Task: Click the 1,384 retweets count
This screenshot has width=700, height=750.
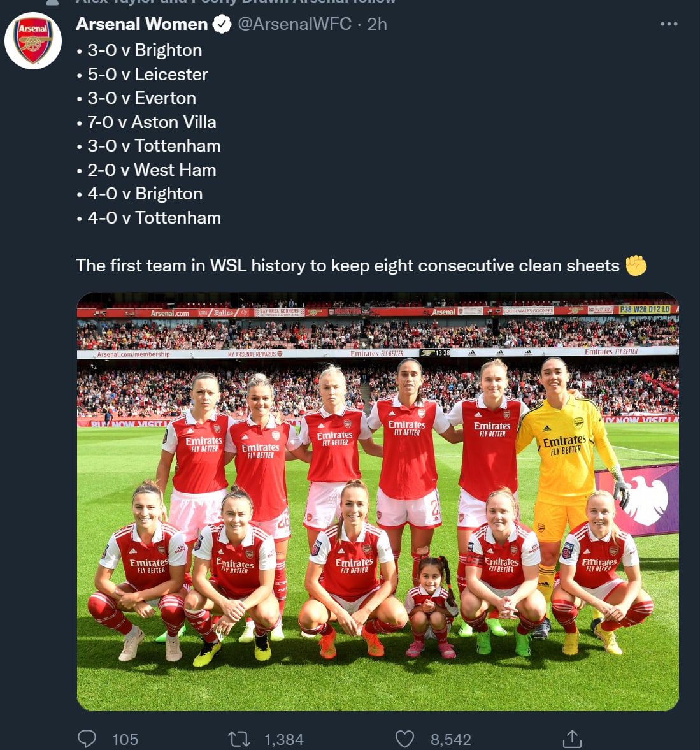Action: pyautogui.click(x=284, y=739)
